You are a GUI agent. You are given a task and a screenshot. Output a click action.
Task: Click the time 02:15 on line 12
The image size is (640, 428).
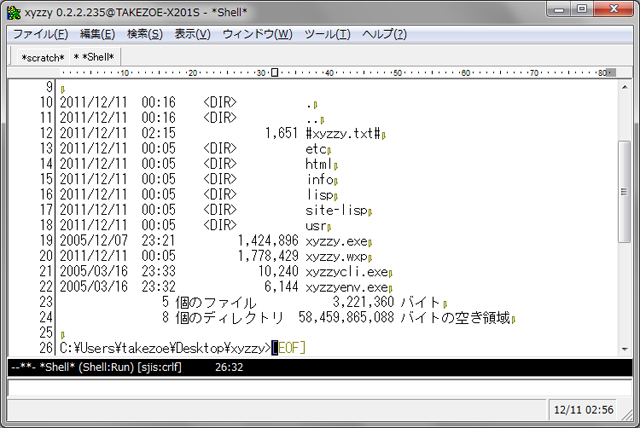tap(159, 133)
